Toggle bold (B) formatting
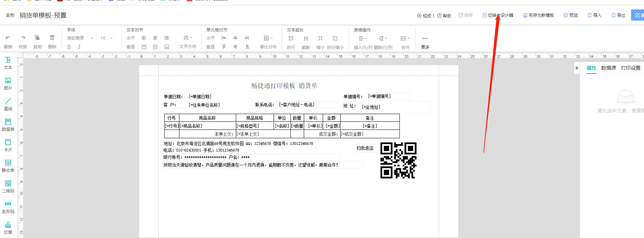Image resolution: width=644 pixels, height=238 pixels. click(69, 47)
